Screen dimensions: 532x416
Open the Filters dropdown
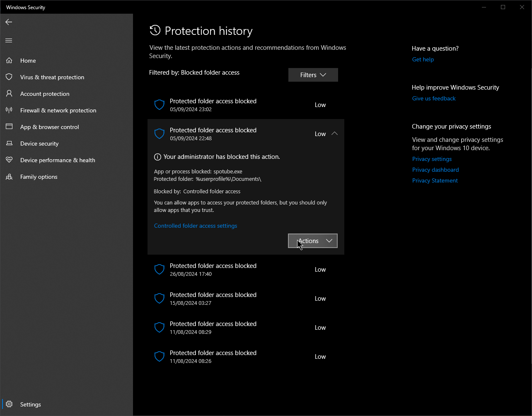point(313,75)
